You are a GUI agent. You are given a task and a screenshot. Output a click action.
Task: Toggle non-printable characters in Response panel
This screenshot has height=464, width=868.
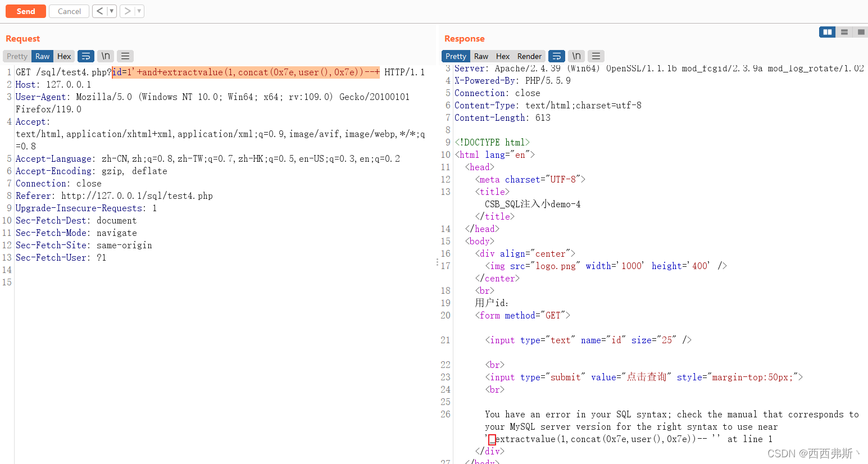576,56
